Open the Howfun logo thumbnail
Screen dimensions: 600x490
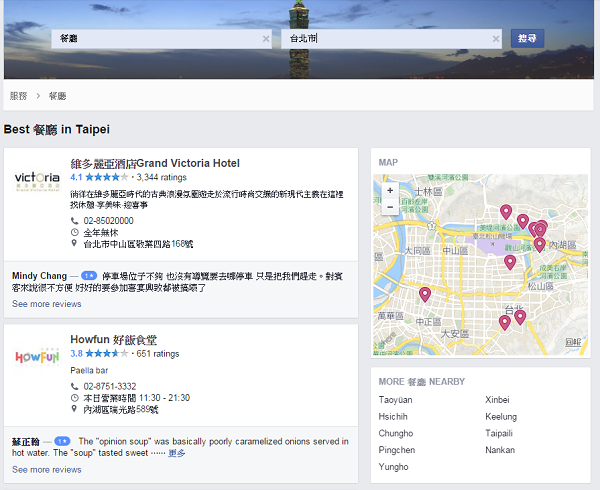pyautogui.click(x=37, y=357)
